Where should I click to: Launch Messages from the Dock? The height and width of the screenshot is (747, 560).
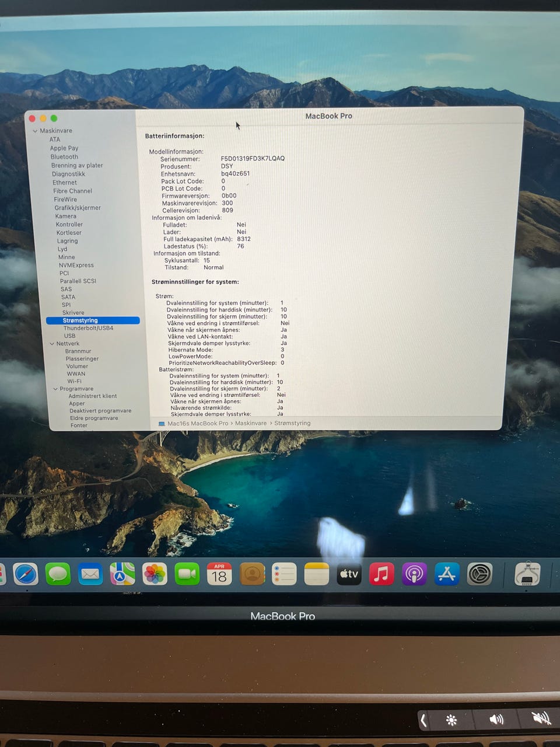point(58,574)
